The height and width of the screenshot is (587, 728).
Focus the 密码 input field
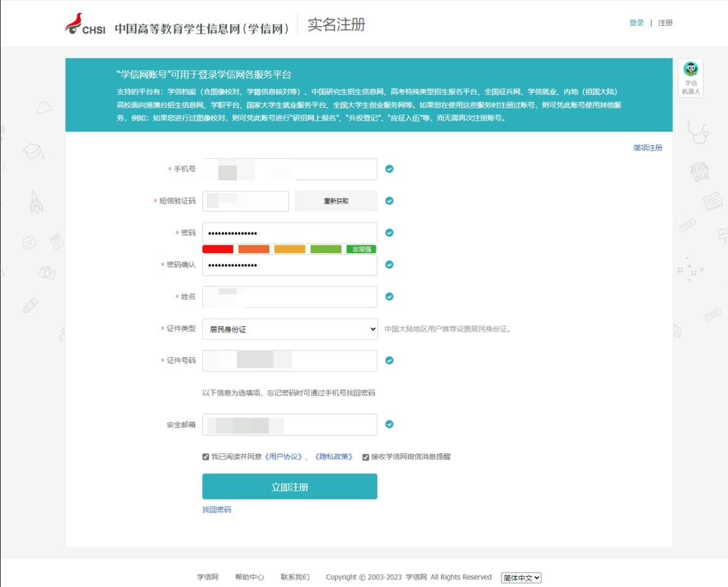289,232
